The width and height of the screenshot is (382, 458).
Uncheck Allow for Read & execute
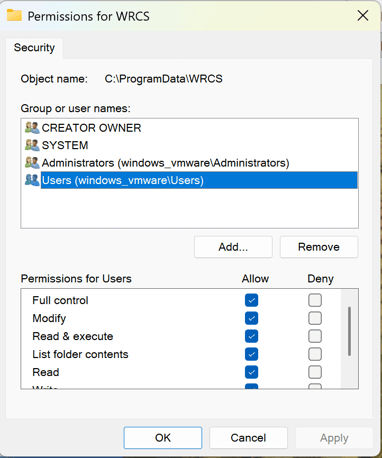pos(251,336)
